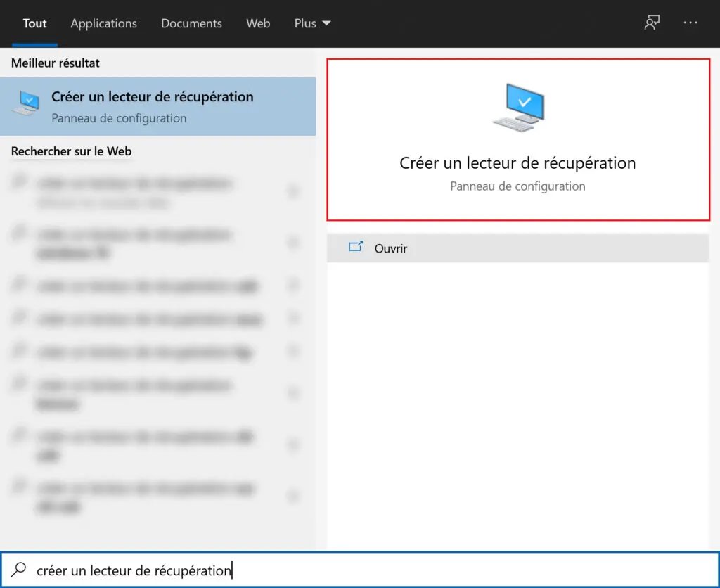This screenshot has height=588, width=720.
Task: Expand the last web suggestion's right arrow
Action: click(x=293, y=497)
